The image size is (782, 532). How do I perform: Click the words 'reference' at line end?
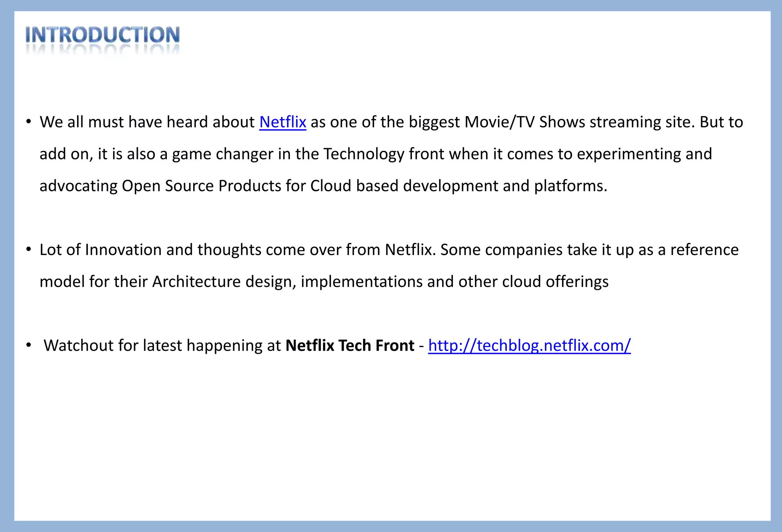click(704, 250)
